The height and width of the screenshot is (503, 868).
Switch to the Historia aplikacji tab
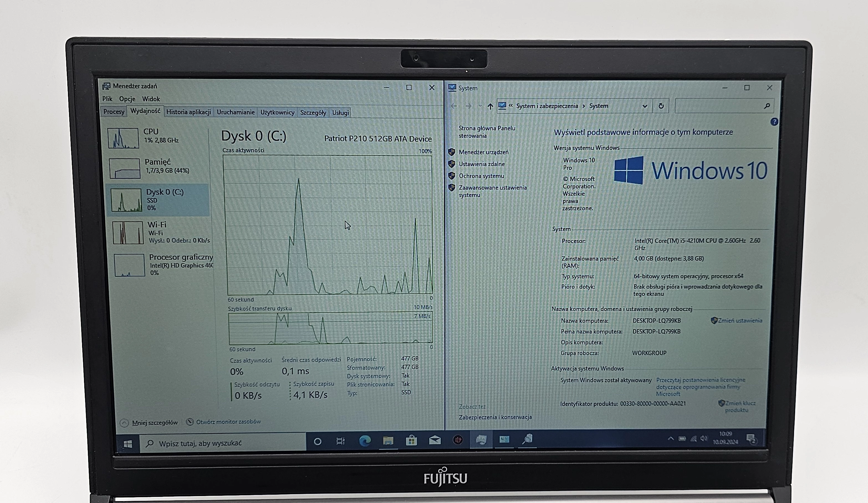188,112
